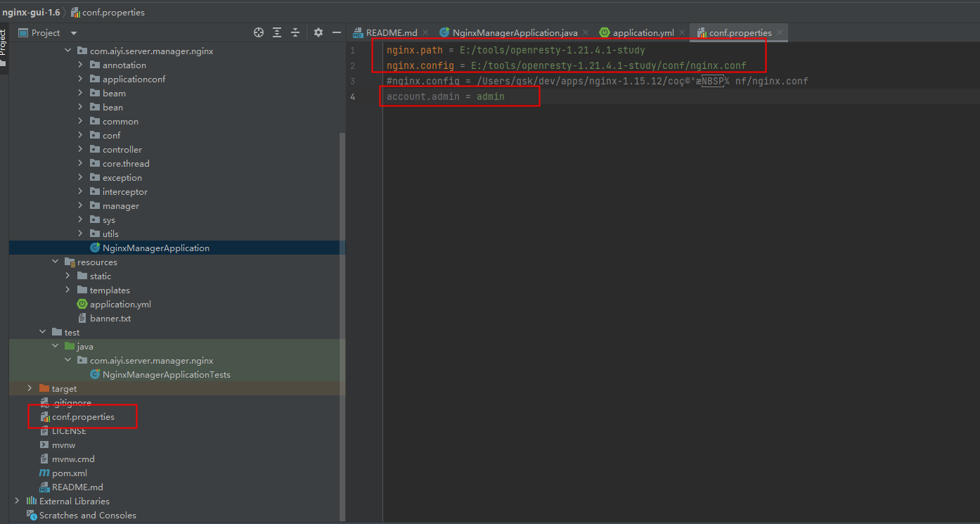The height and width of the screenshot is (524, 980).
Task: Select NginxManagerApplication class in tree
Action: [x=155, y=248]
